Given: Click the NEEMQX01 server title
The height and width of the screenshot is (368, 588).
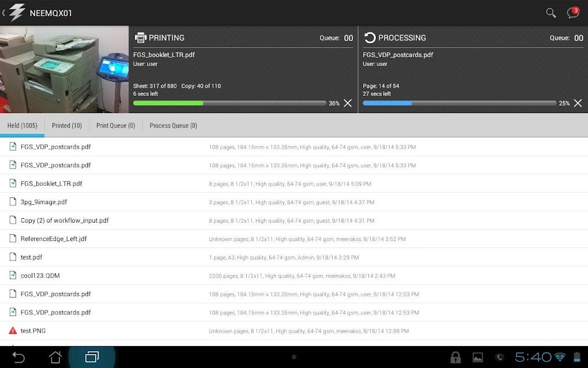Looking at the screenshot, I should pos(51,13).
